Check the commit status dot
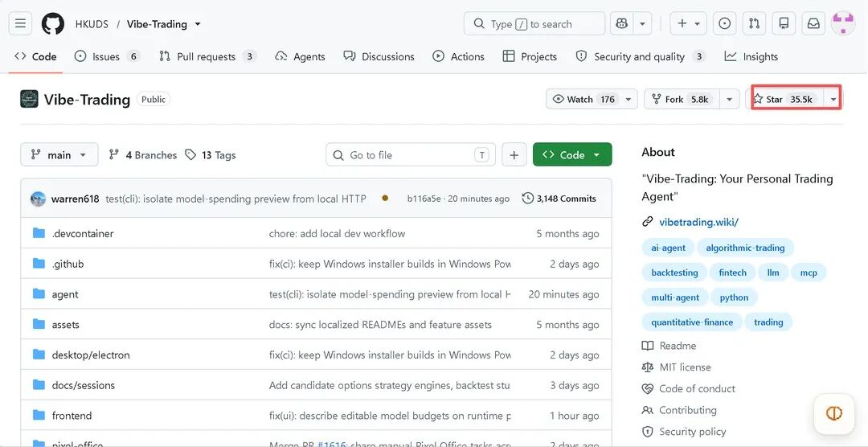Image resolution: width=868 pixels, height=447 pixels. pos(385,198)
